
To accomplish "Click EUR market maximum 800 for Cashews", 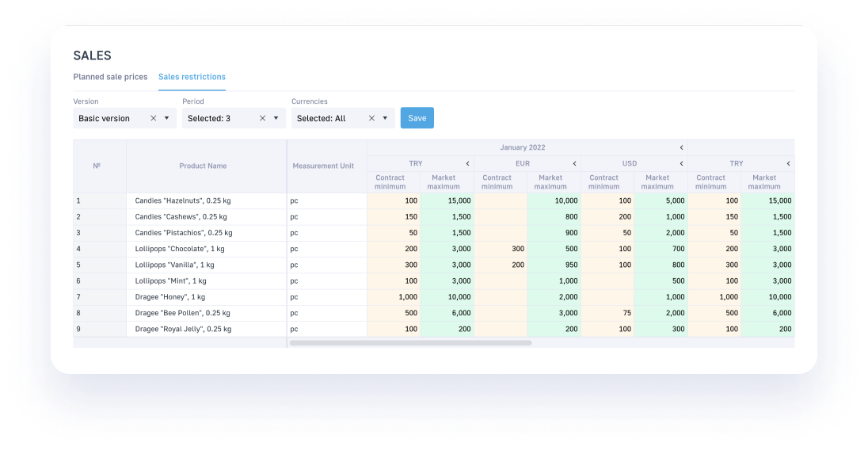I will pyautogui.click(x=554, y=217).
